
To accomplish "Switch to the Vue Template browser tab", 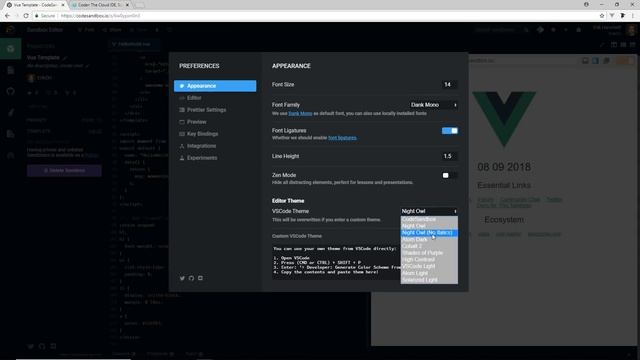I will click(36, 4).
